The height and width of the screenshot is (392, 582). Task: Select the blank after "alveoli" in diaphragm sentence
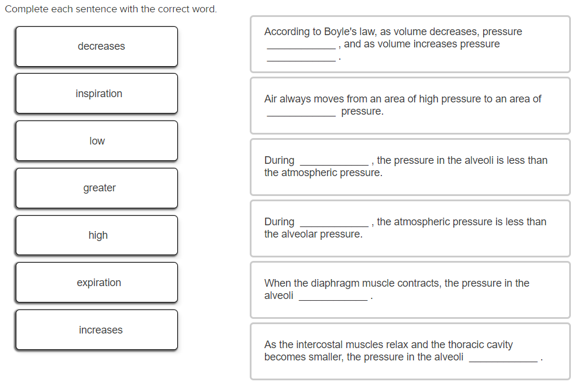point(333,297)
